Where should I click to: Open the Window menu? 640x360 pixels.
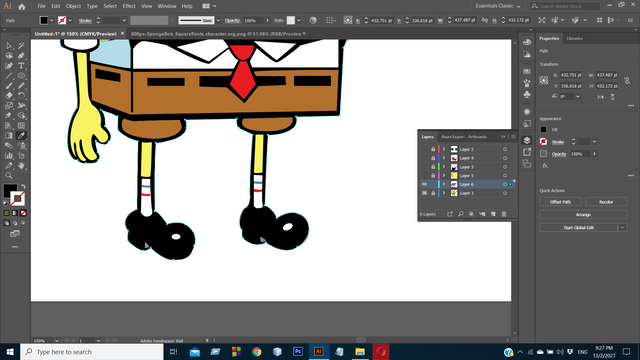(167, 6)
